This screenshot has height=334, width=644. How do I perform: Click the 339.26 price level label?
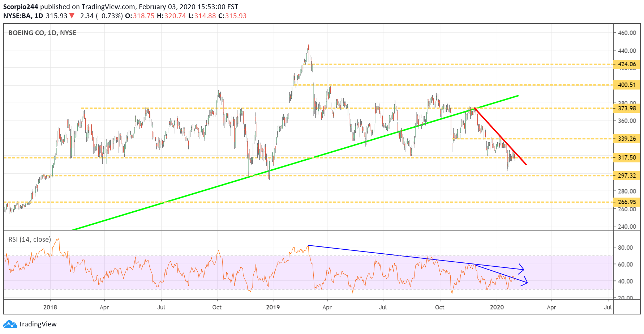click(x=627, y=139)
